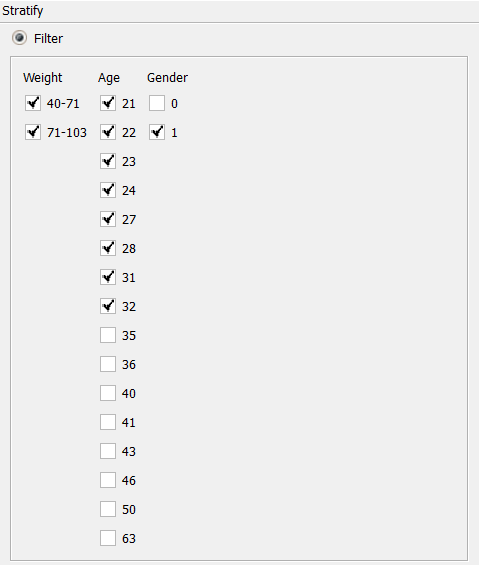Viewport: 479px width, 565px height.
Task: Uncheck Age 28 checkbox
Action: pyautogui.click(x=108, y=248)
